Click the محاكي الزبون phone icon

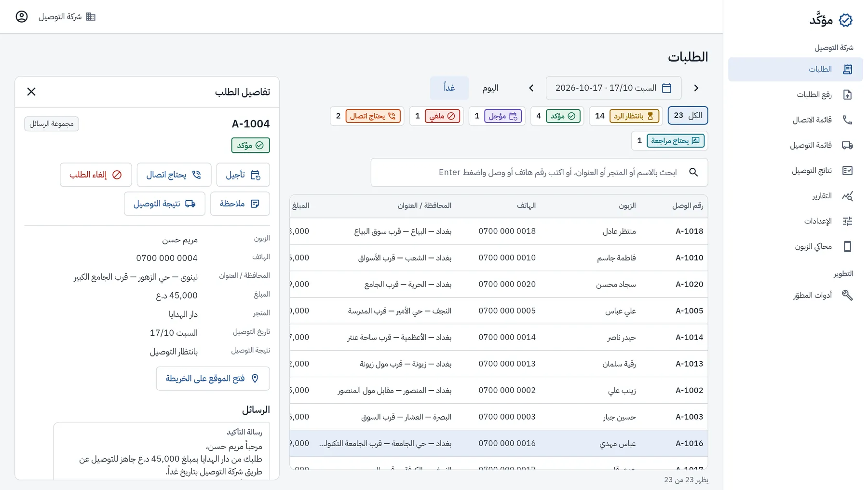click(x=847, y=246)
